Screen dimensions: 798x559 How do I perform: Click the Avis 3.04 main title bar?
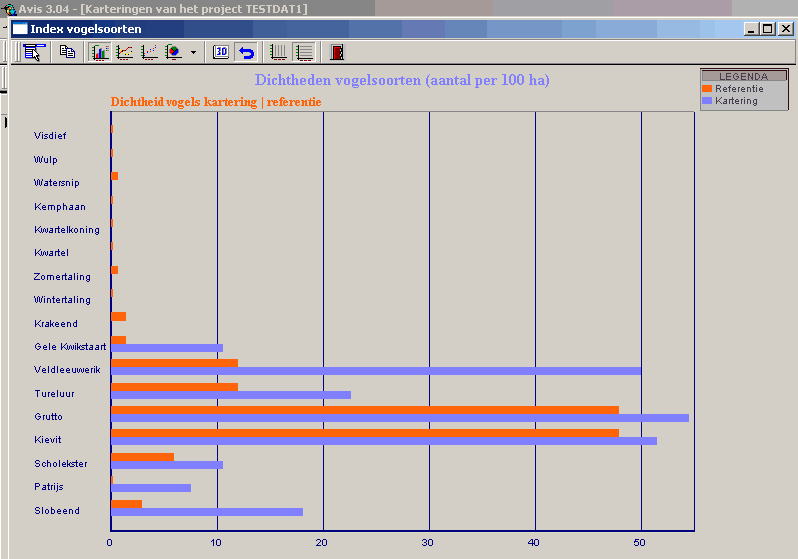[399, 9]
